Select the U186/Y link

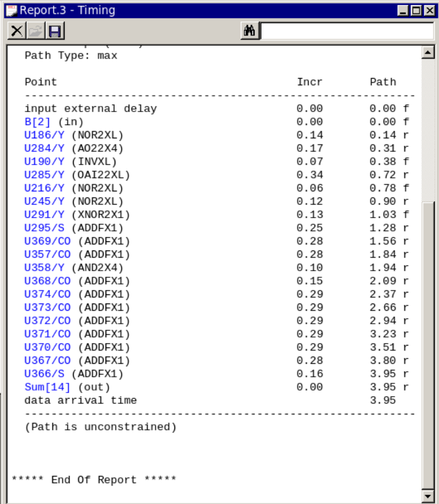[45, 135]
